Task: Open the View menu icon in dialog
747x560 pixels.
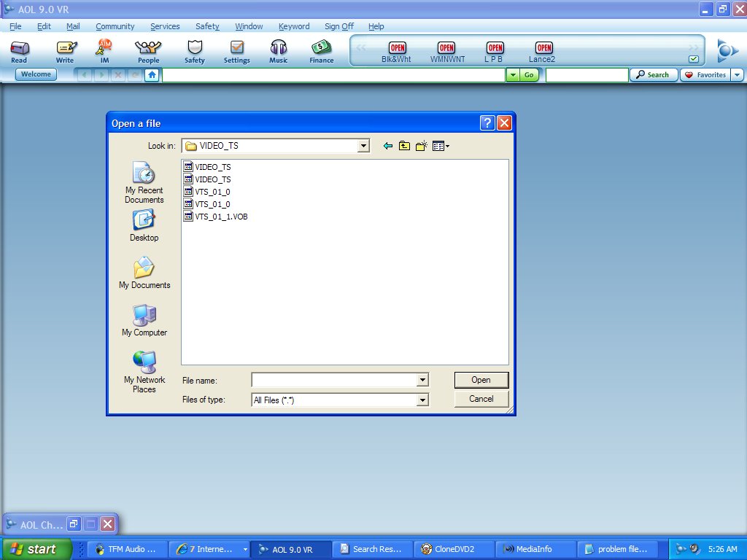Action: coord(441,146)
